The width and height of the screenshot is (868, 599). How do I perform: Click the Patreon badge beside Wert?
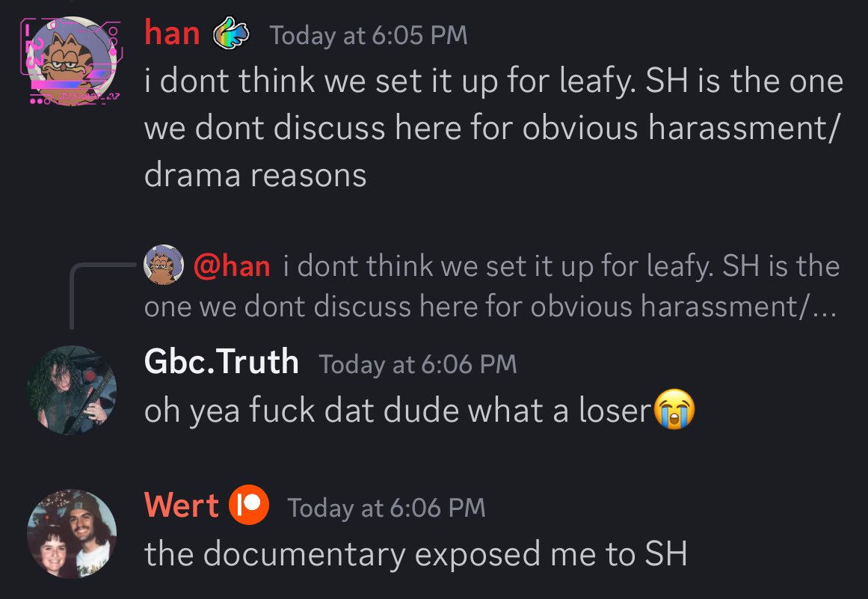249,505
